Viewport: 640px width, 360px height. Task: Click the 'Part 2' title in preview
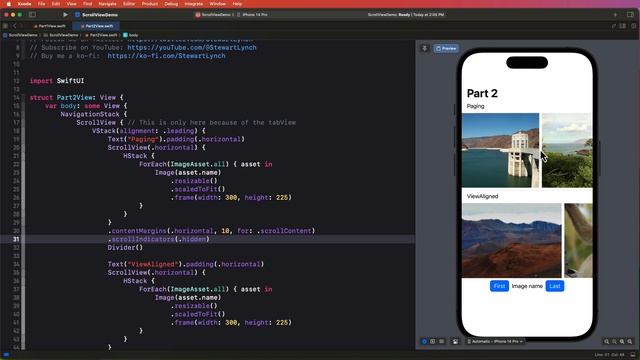tap(482, 93)
